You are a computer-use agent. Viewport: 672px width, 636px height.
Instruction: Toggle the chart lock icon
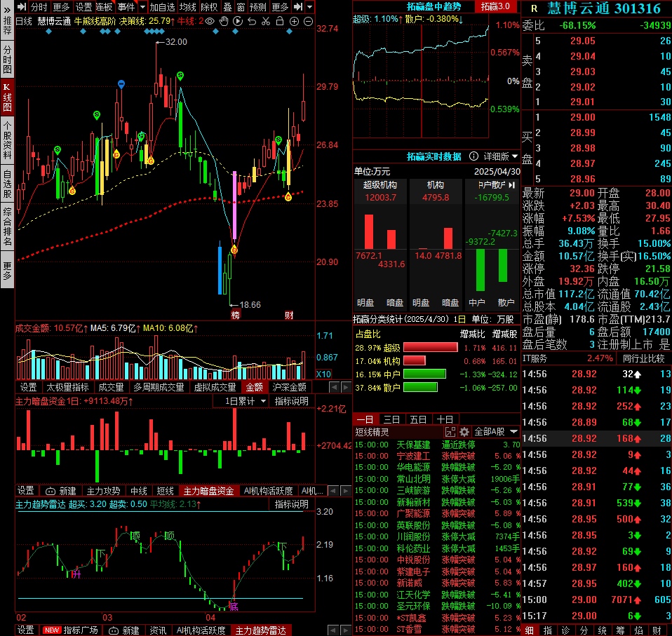click(280, 21)
